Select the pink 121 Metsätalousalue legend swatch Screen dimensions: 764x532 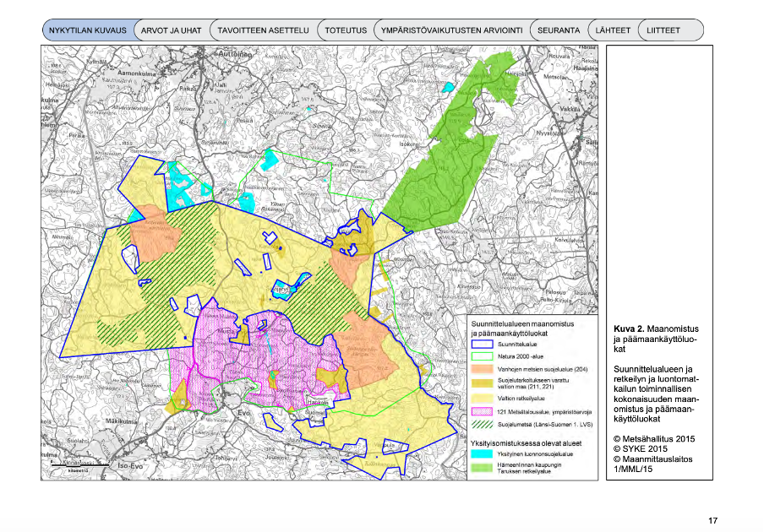[x=483, y=410]
